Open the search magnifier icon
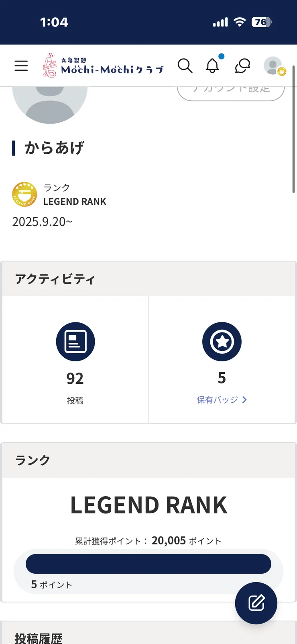Viewport: 297px width, 644px height. pos(185,66)
